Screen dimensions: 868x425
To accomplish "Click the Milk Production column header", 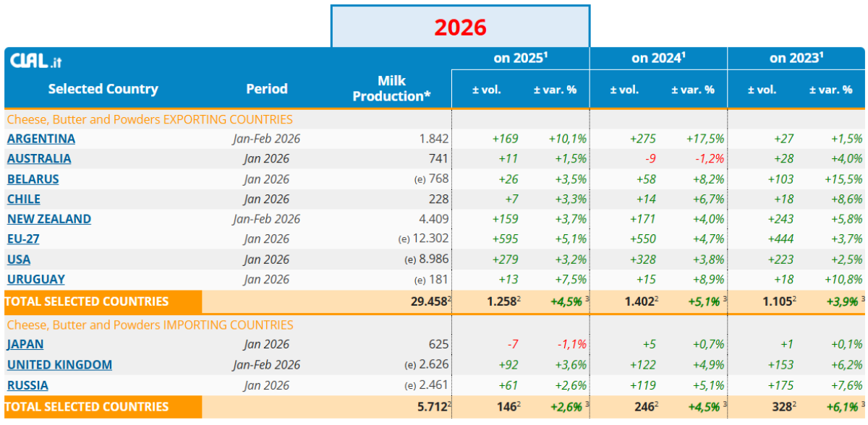I will [391, 89].
